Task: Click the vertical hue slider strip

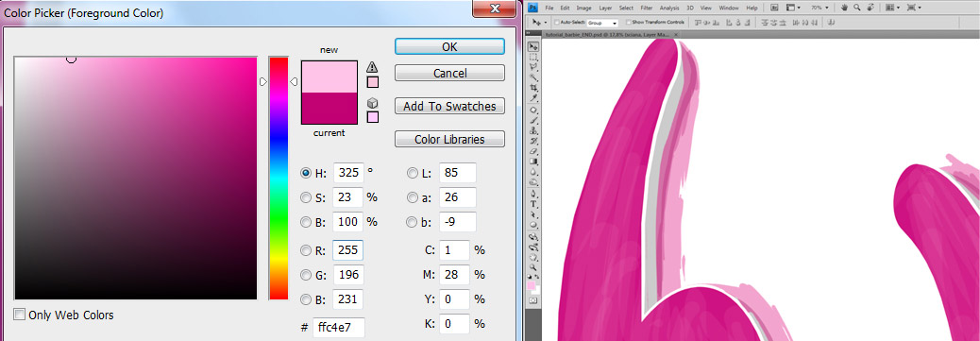Action: 279,179
